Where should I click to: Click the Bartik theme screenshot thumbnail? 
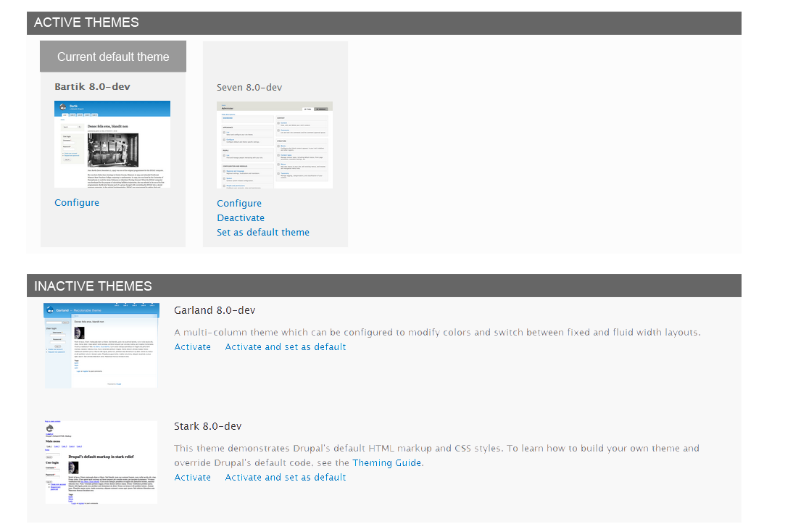pos(112,144)
